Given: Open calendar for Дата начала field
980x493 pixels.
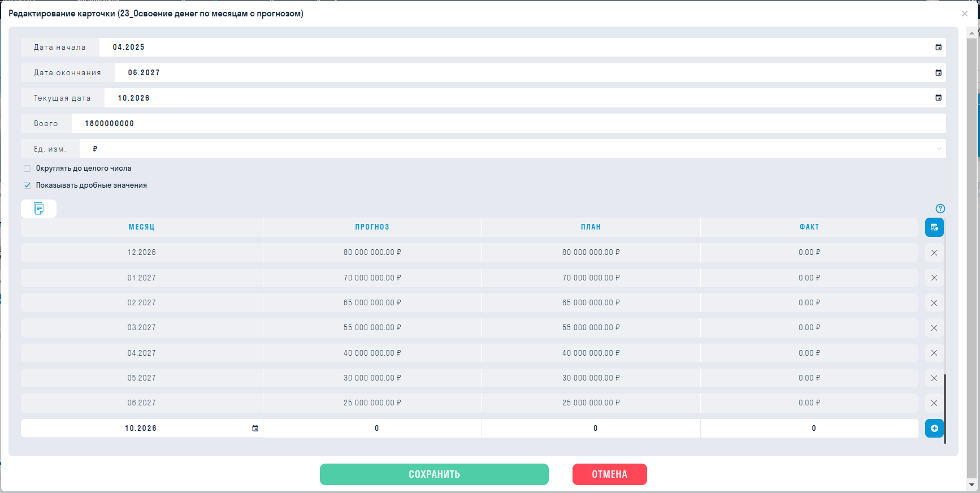Looking at the screenshot, I should (938, 47).
